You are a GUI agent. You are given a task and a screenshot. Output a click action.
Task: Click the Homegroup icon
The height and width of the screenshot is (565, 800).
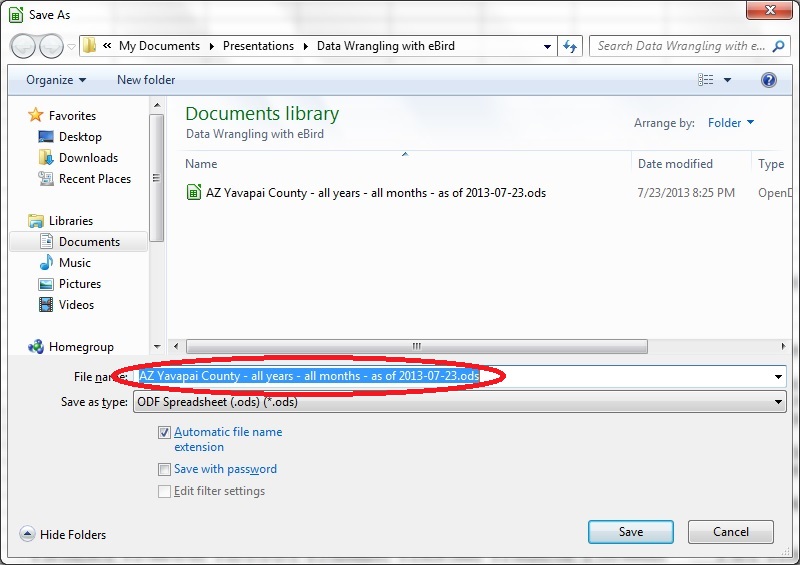36,347
